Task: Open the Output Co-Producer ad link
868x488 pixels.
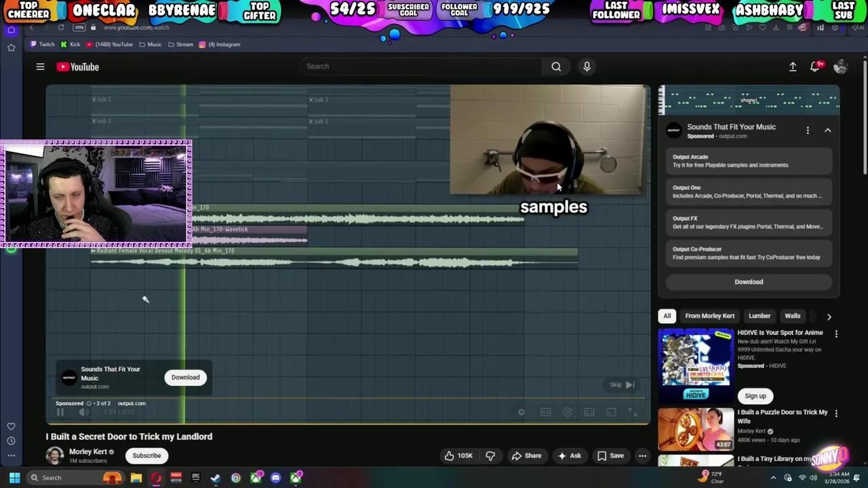Action: 749,253
